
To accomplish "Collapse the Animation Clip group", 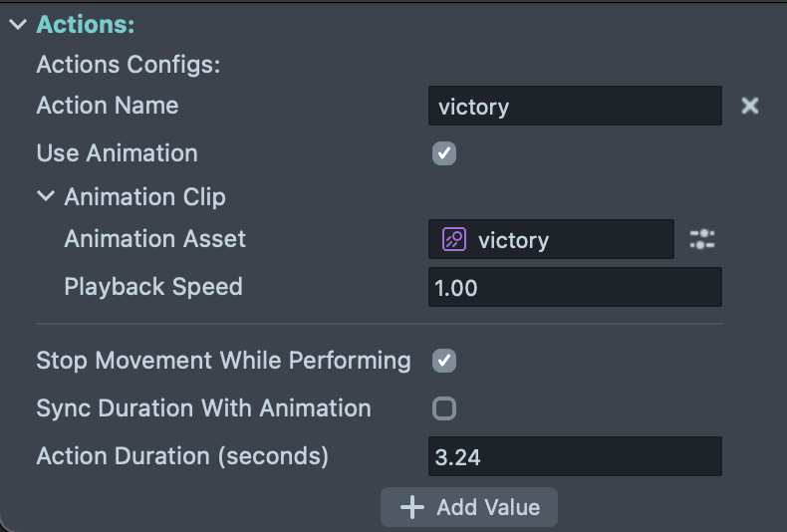I will click(x=45, y=196).
